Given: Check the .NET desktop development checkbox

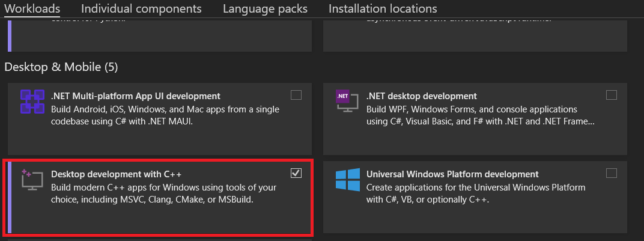Looking at the screenshot, I should pyautogui.click(x=612, y=95).
